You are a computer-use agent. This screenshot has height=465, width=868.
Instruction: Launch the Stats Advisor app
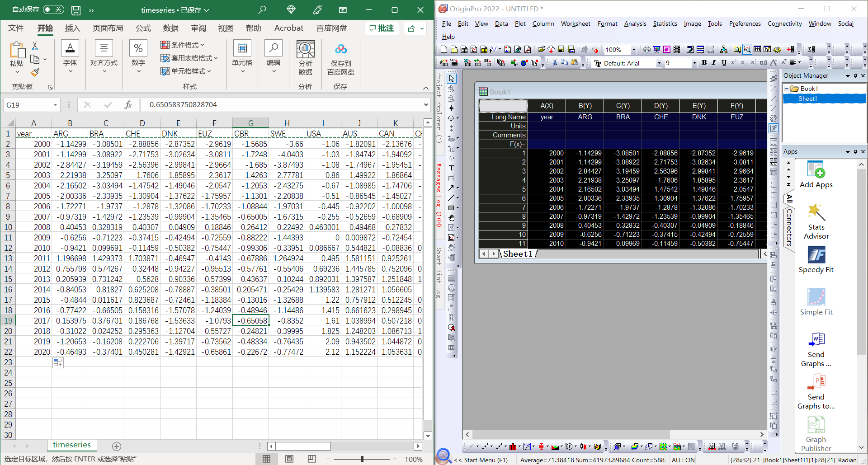click(816, 212)
